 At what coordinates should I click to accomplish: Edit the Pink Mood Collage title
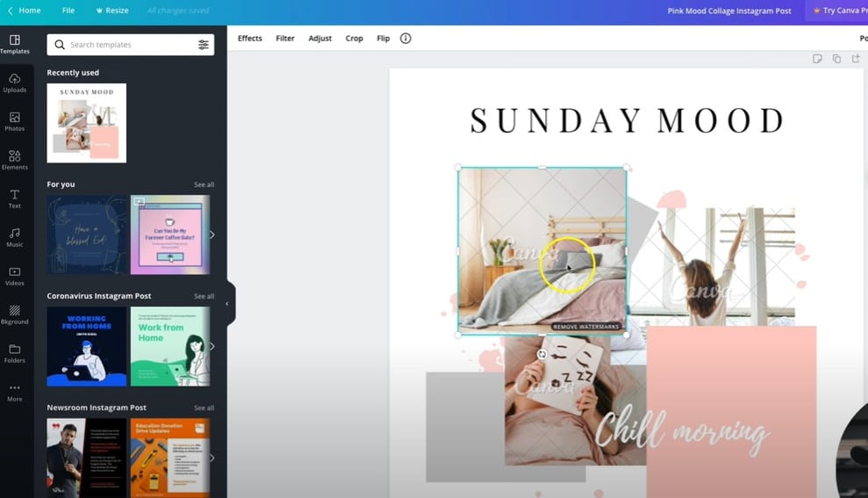tap(729, 11)
